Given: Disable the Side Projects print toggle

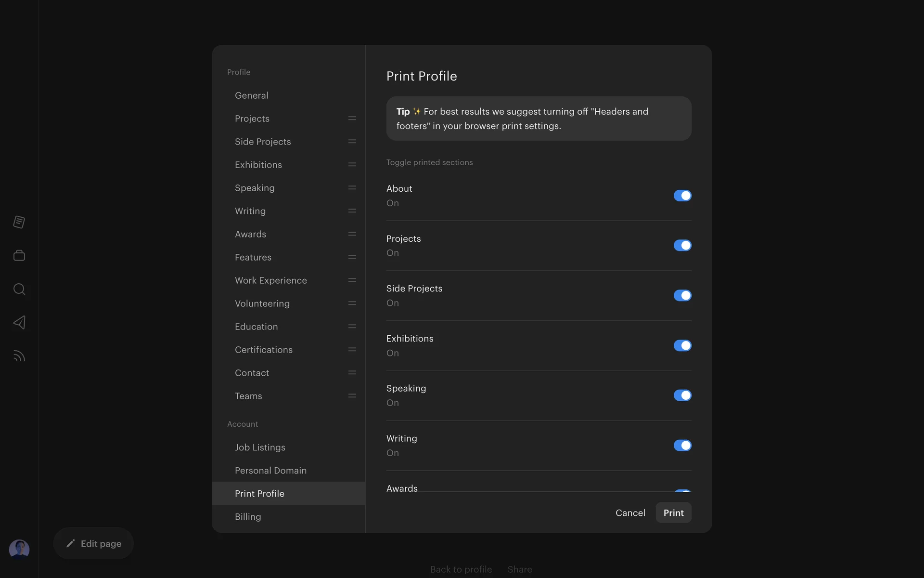Looking at the screenshot, I should [682, 295].
